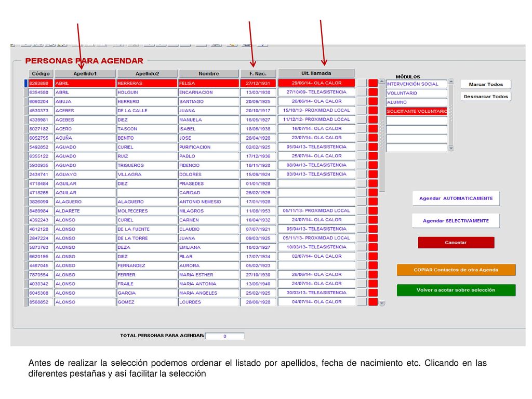Image resolution: width=532 pixels, height=399 pixels.
Task: Click the name cell AURORA
Action: tap(209, 265)
